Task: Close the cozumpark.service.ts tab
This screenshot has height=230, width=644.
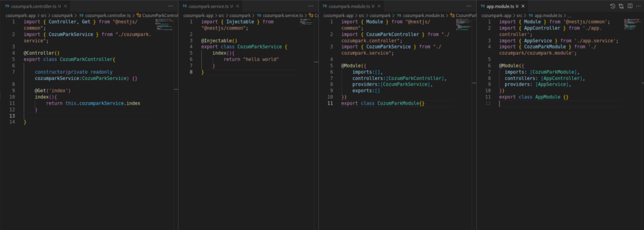Action: pyautogui.click(x=237, y=6)
